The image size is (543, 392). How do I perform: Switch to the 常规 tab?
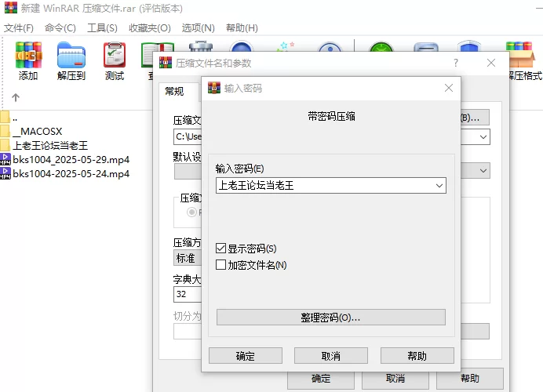(x=174, y=92)
